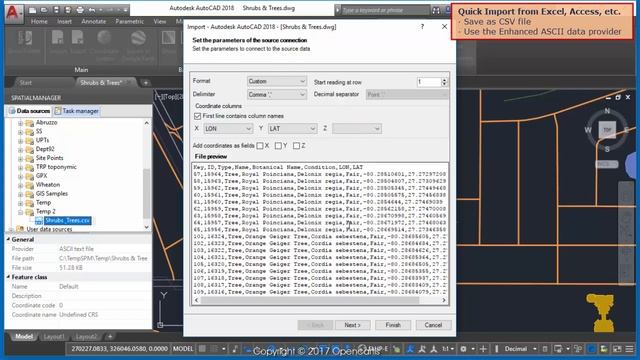Click the keyword search box in title bar
Viewport: 640px width, 360px height.
385,10
